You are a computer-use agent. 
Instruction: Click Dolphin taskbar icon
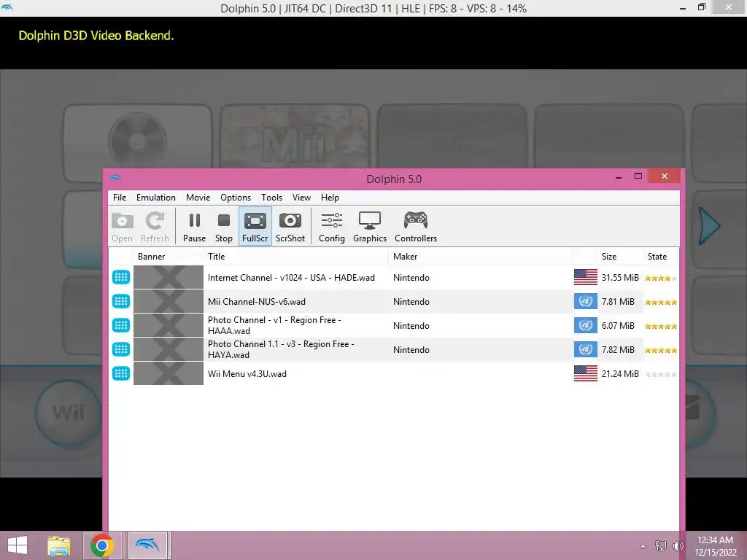pyautogui.click(x=147, y=545)
